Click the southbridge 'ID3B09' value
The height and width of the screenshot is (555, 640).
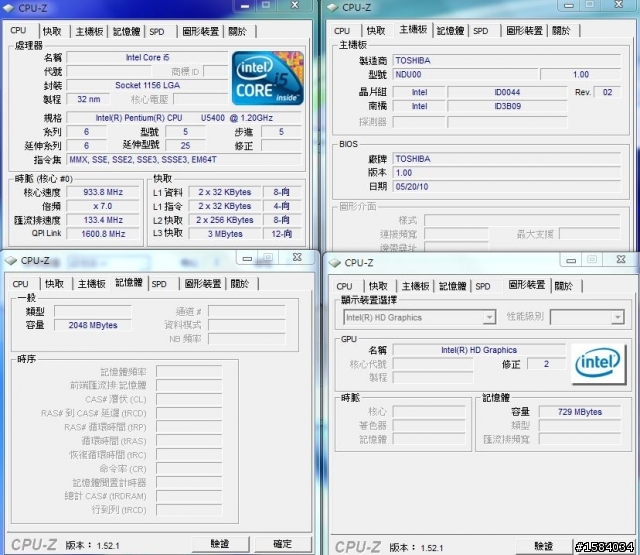pyautogui.click(x=507, y=106)
